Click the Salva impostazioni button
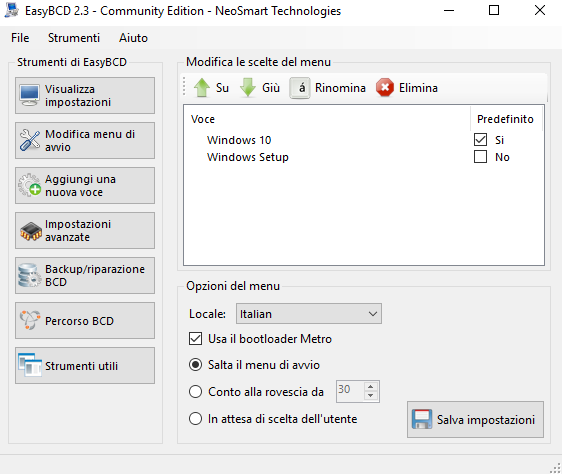The width and height of the screenshot is (562, 474). 475,420
